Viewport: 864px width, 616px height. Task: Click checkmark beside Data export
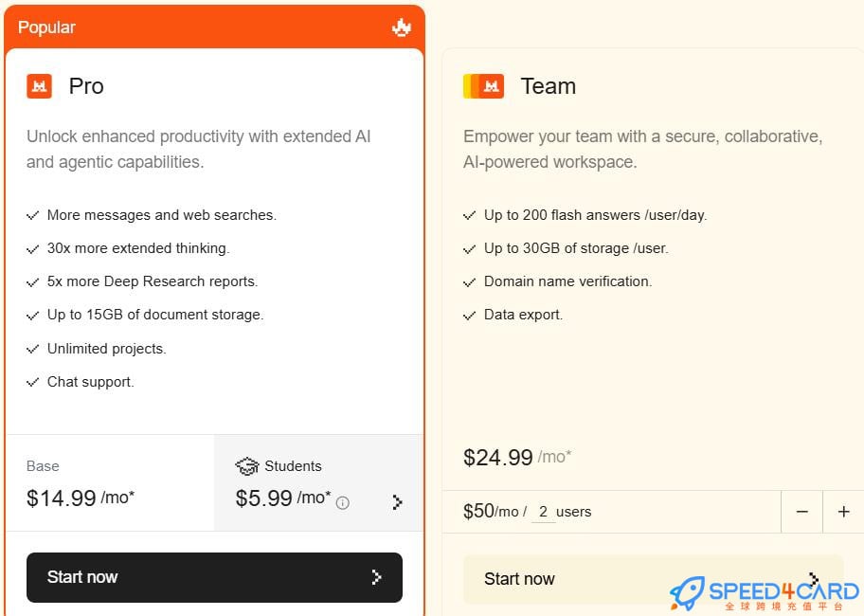[x=470, y=315]
